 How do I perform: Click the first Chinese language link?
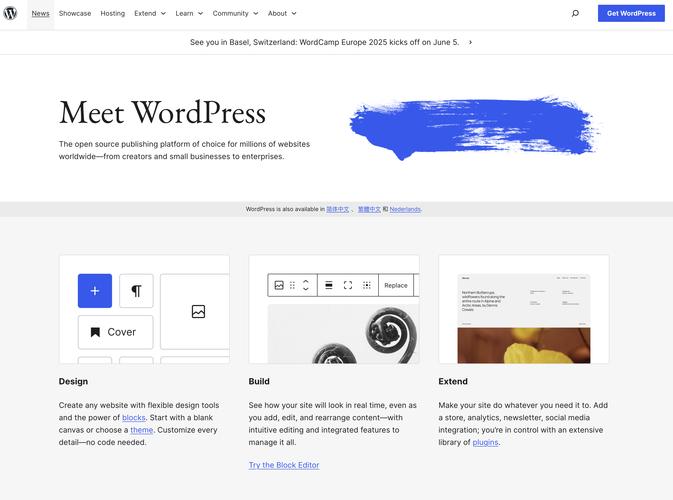337,209
